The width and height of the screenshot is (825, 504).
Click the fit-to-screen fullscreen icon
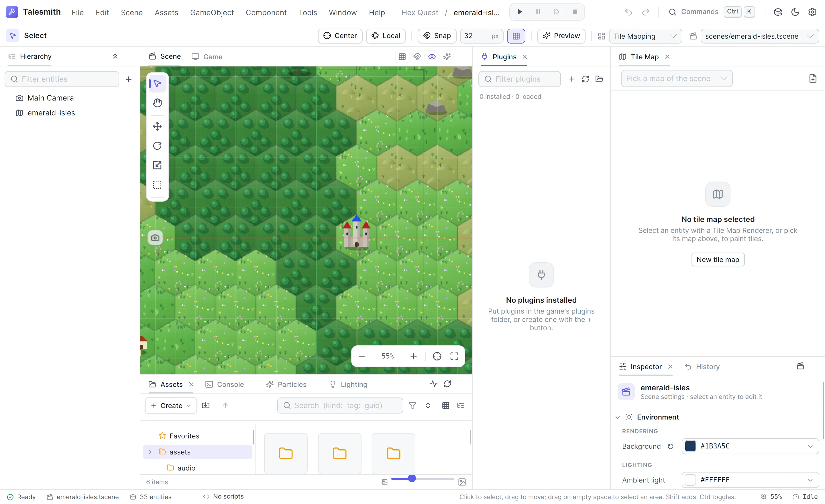point(454,356)
